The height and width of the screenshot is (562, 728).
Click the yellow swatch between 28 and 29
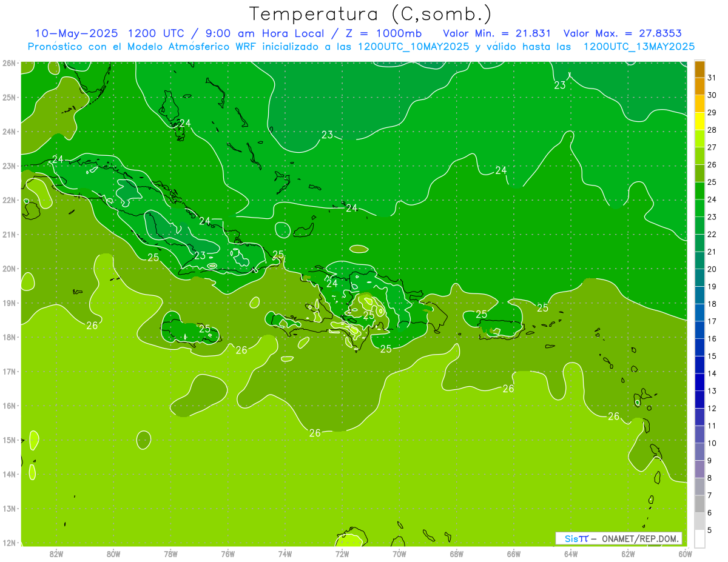(699, 121)
